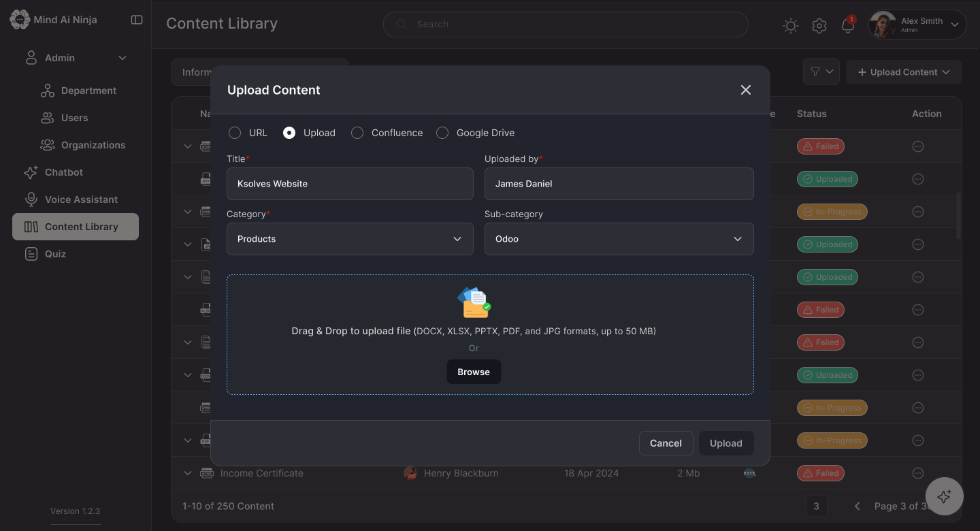This screenshot has height=531, width=980.
Task: Go to previous page arrow
Action: [x=857, y=506]
